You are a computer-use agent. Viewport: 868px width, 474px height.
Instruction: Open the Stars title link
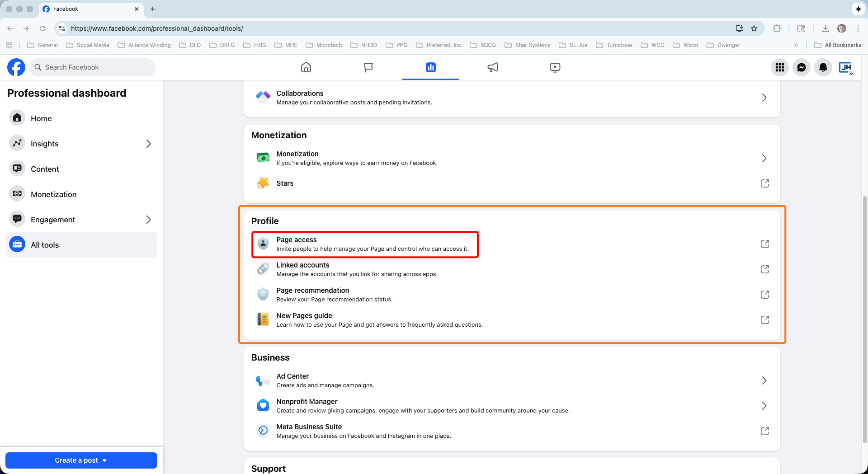(x=285, y=183)
